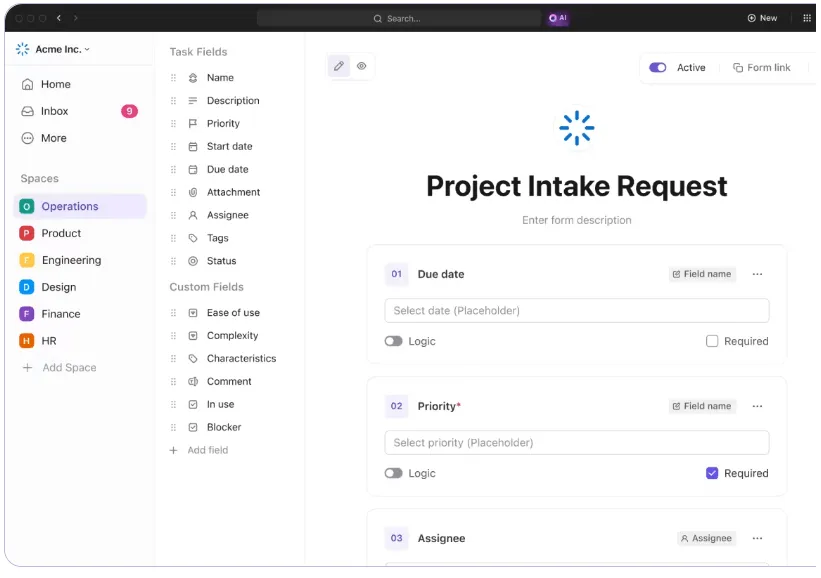Click the Characteristics tag icon

[x=193, y=359]
